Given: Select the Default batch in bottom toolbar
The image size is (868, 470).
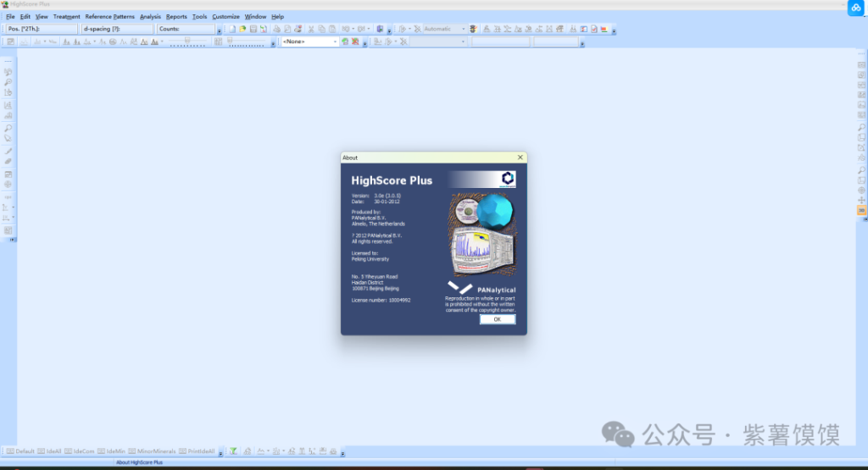Looking at the screenshot, I should 21,451.
